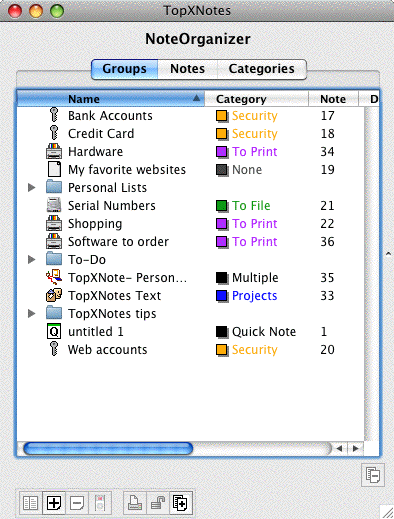Click the drive icon beside Serial Numbers
The image size is (394, 519).
(x=54, y=205)
